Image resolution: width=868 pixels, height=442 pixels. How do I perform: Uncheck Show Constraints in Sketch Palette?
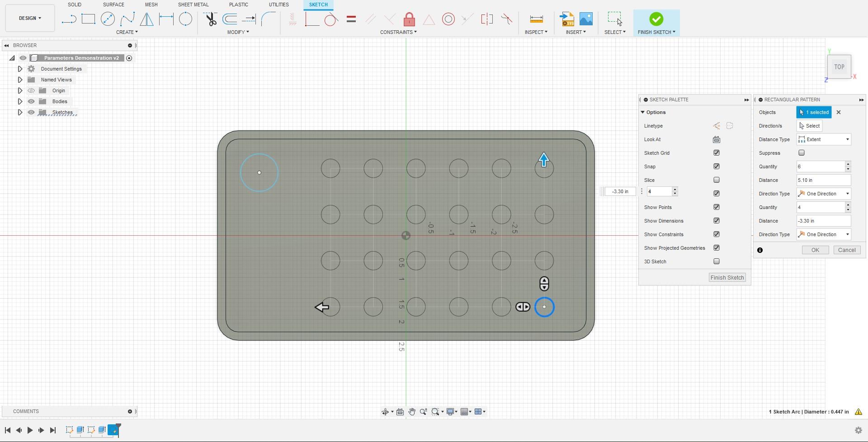tap(717, 234)
